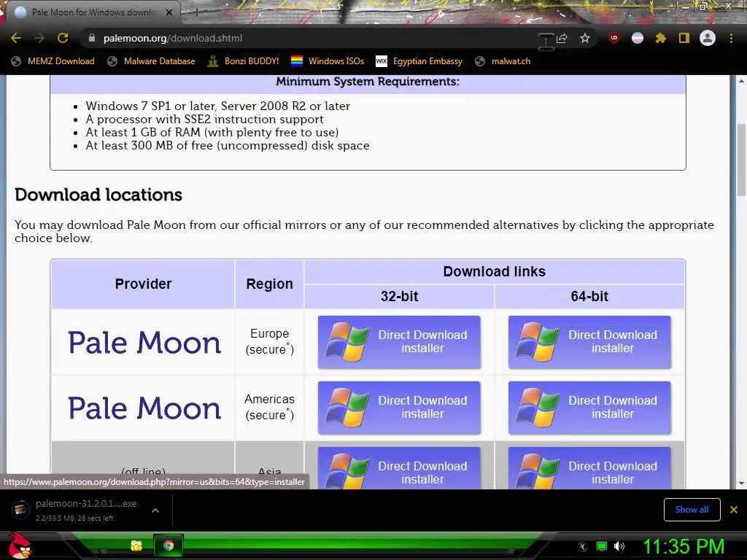Click the 32-bit column header

point(399,296)
